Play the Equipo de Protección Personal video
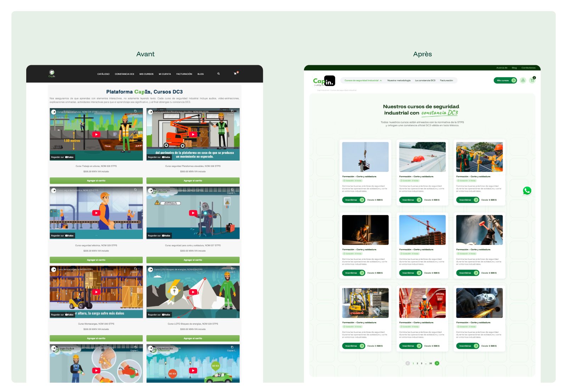 [x=96, y=370]
